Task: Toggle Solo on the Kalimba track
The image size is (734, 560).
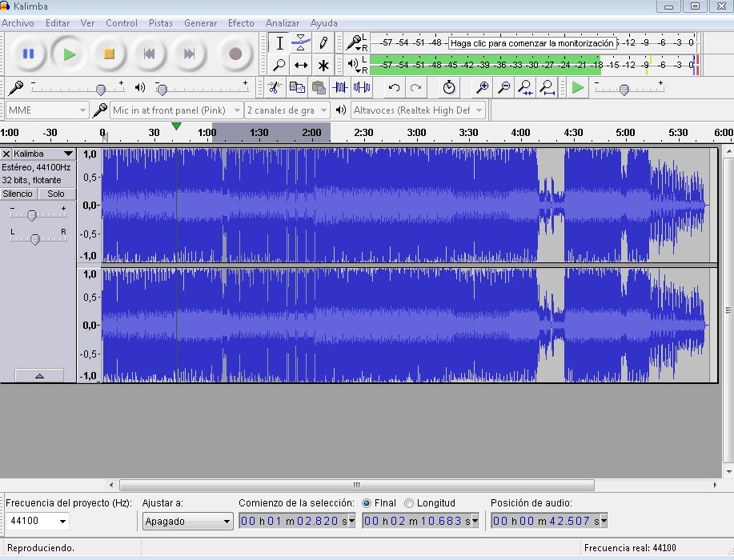Action: point(55,193)
